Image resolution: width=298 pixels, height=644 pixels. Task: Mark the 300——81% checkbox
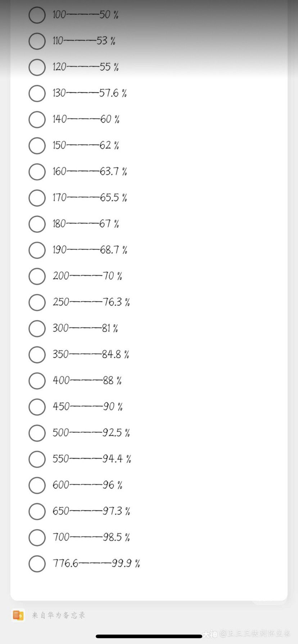(37, 328)
